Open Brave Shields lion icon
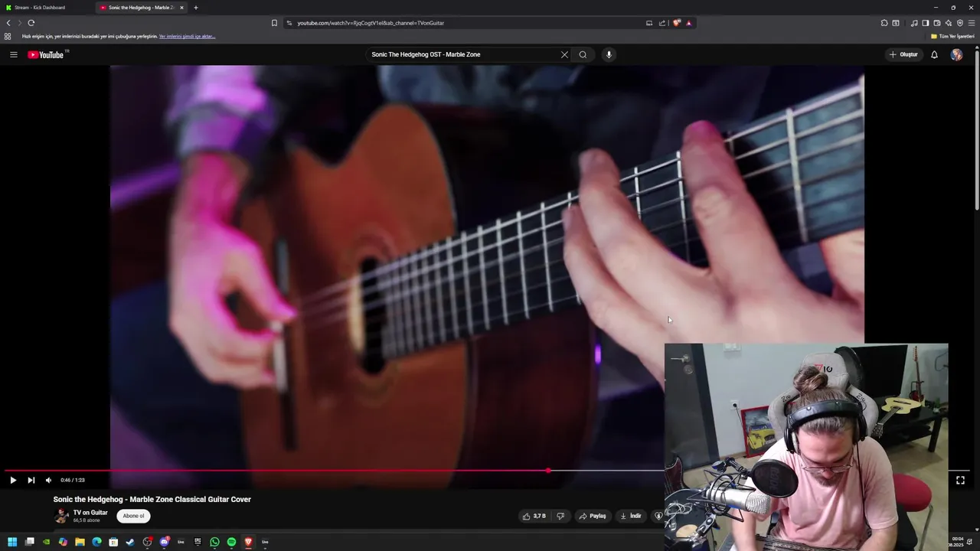This screenshot has height=551, width=980. click(677, 23)
